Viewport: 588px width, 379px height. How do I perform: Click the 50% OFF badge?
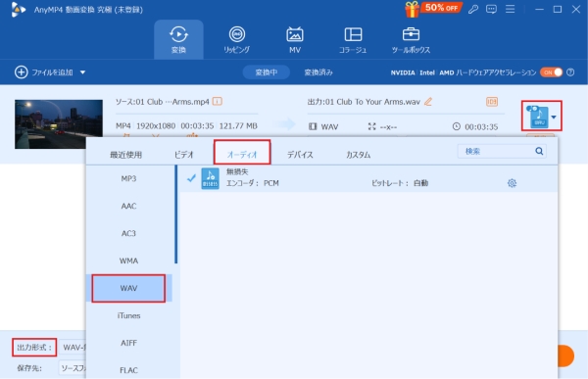[441, 8]
